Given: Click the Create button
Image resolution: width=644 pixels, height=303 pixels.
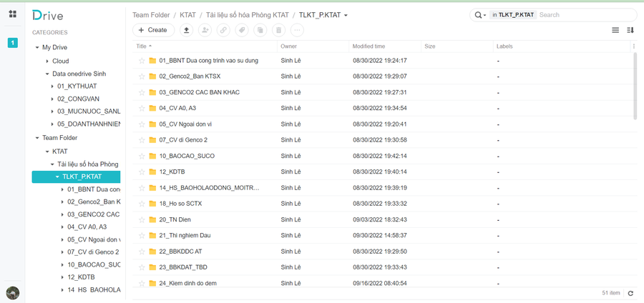Looking at the screenshot, I should (152, 30).
